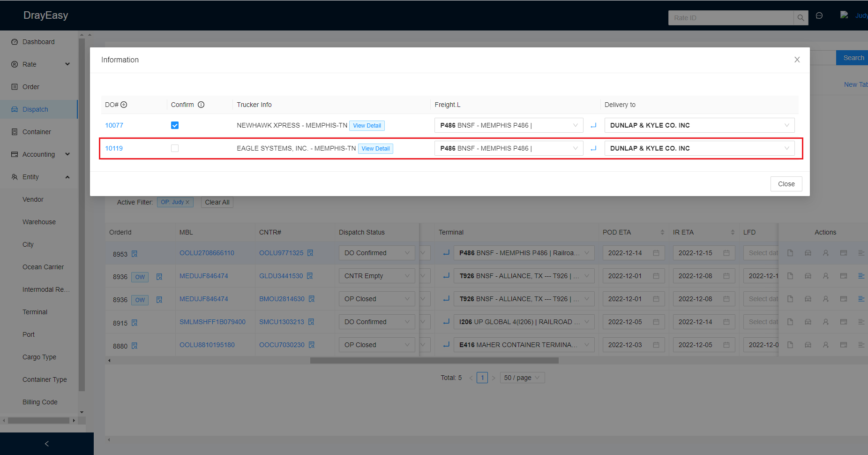Click the document icon next to OrderId 8953
The width and height of the screenshot is (868, 455).
(x=135, y=254)
